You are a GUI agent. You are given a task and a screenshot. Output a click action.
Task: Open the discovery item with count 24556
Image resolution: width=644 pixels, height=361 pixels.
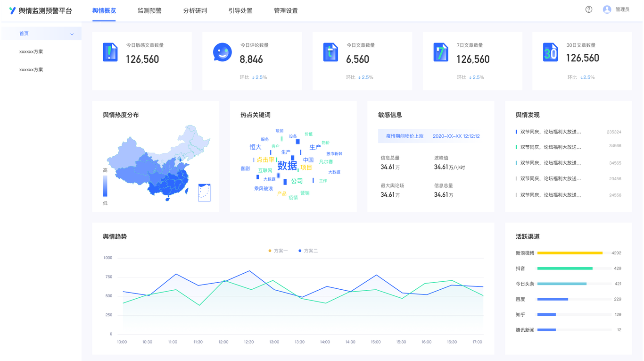[569, 195]
